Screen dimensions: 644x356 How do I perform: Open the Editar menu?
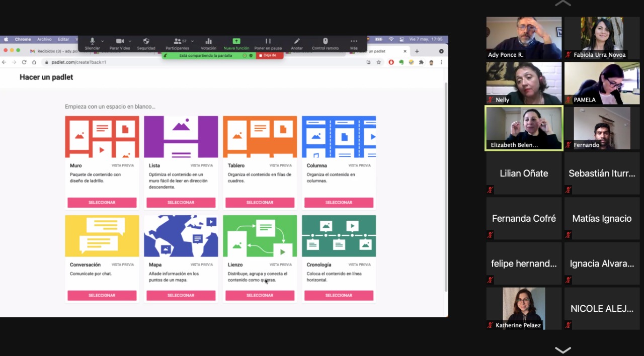pos(63,39)
